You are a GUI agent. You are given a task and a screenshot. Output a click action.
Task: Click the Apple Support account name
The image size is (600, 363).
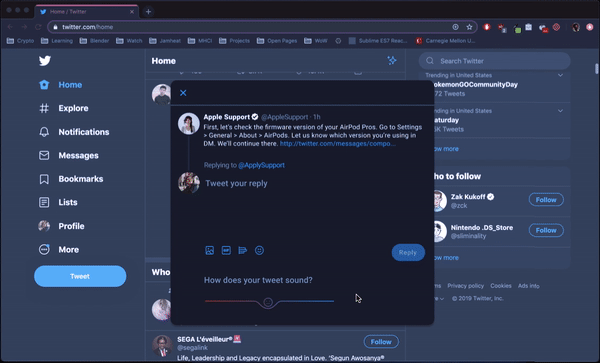tap(227, 117)
